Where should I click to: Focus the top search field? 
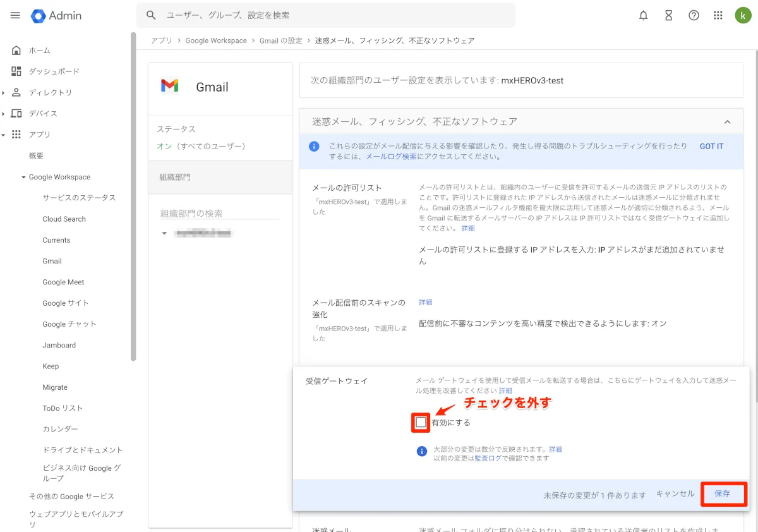point(326,15)
